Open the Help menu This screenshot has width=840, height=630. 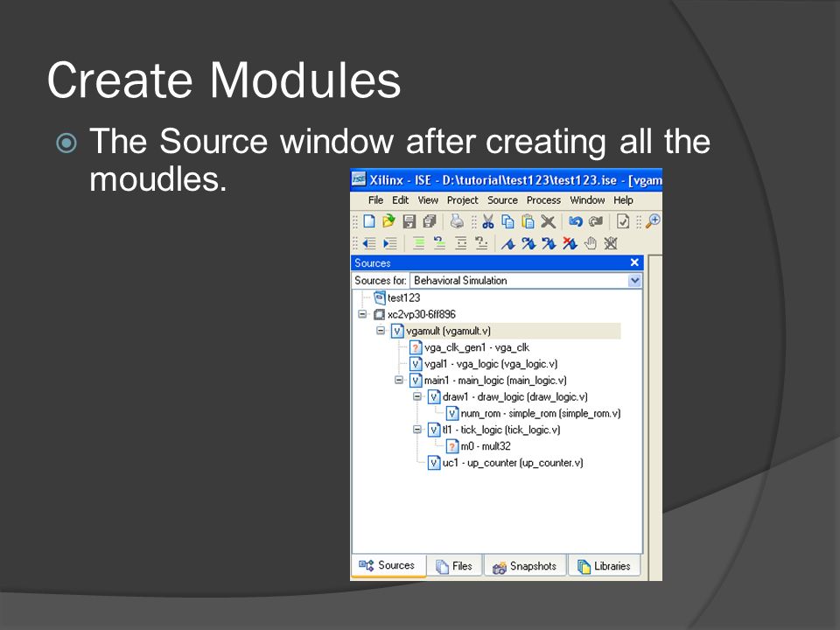click(623, 199)
